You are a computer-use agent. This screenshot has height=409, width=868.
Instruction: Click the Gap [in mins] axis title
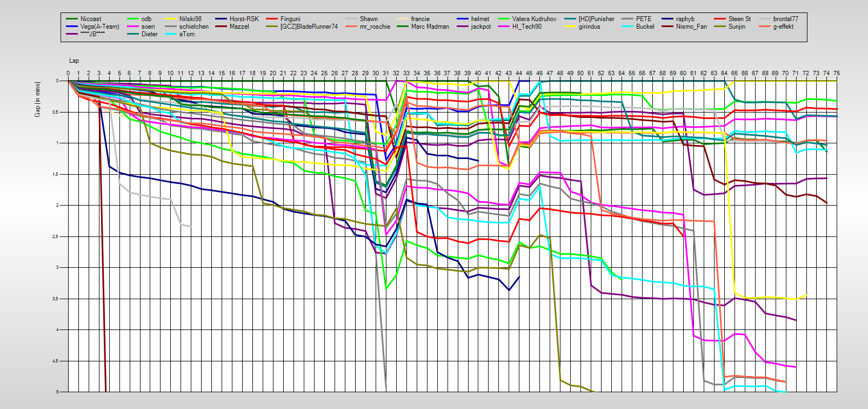tap(37, 99)
